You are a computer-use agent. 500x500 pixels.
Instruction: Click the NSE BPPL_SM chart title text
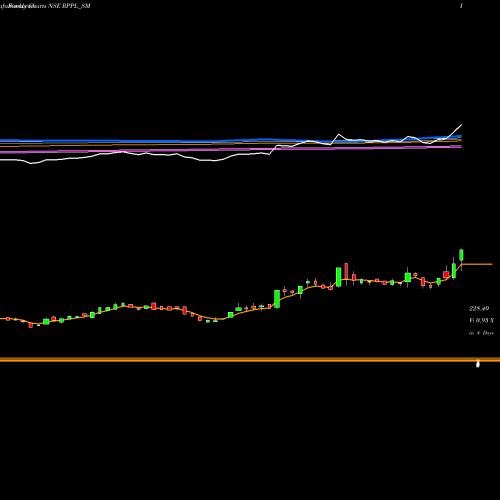coord(69,6)
